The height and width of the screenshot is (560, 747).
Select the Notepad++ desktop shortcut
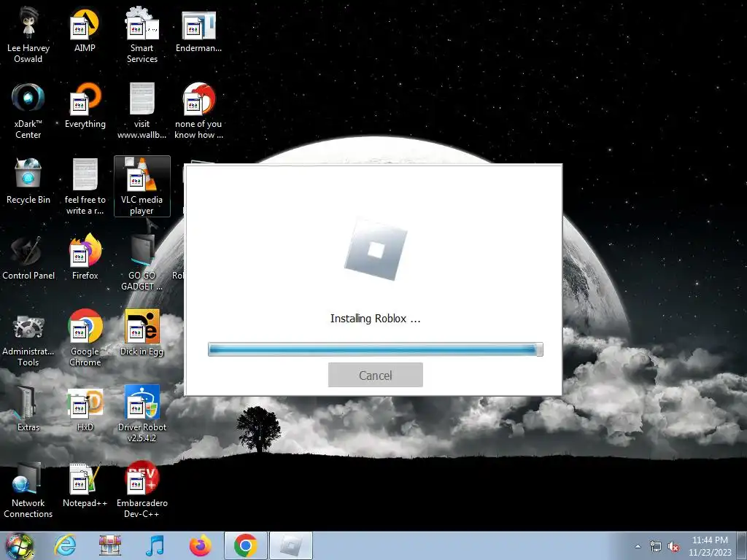[x=85, y=485]
